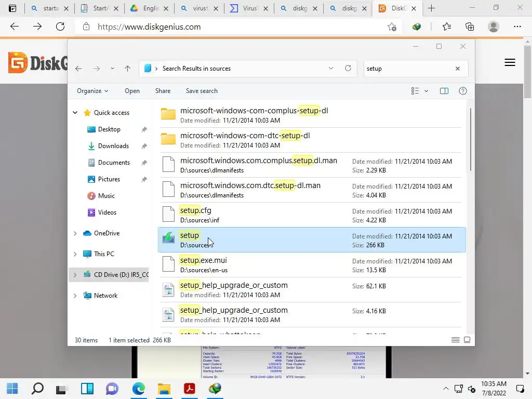
Task: Open taskbar Search magnifier
Action: [37, 389]
